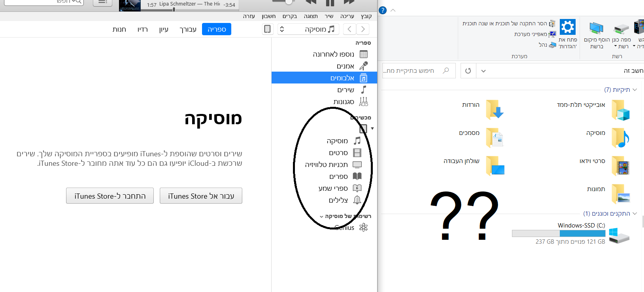Open the Desktop (שולחן העבודה) folder

[x=474, y=165]
